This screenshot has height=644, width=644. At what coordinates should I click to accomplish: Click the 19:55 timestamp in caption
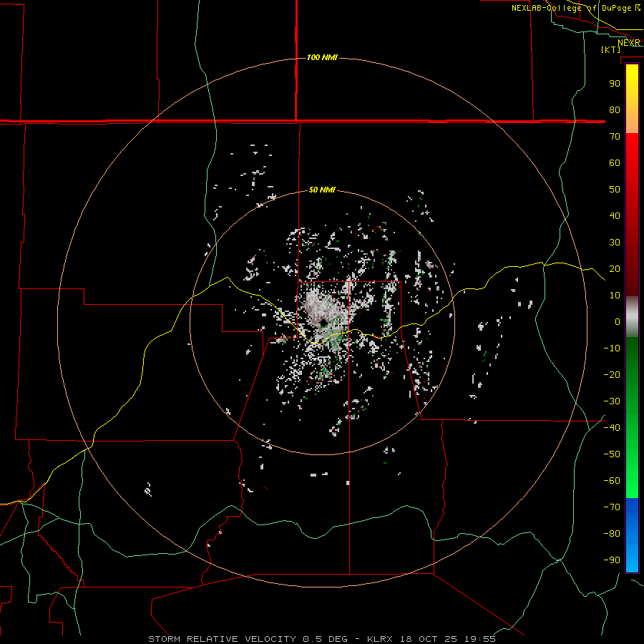[x=480, y=639]
